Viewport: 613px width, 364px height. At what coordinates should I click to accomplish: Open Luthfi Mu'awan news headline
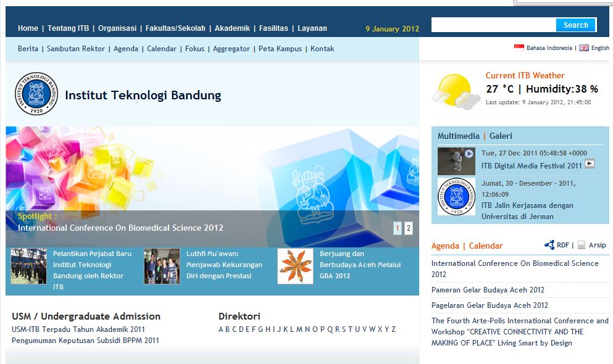tap(224, 265)
